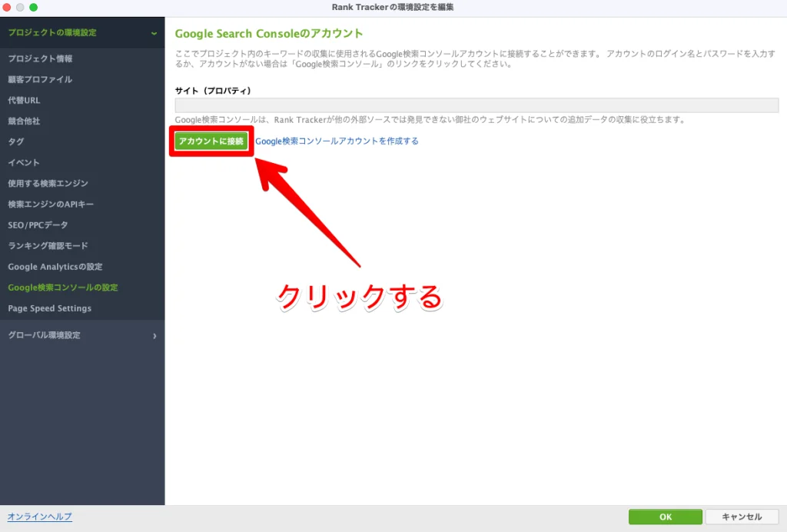Click the キャンセル button

pyautogui.click(x=742, y=517)
